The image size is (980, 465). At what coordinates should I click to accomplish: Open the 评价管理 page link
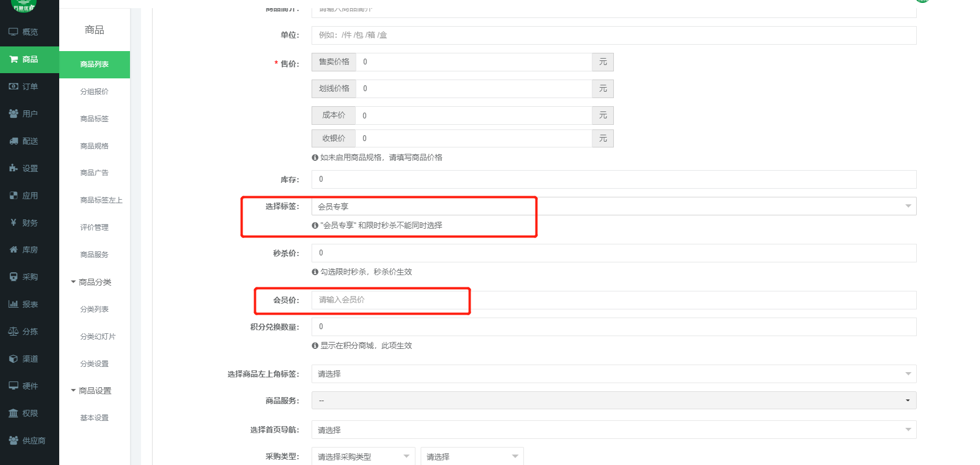(95, 228)
